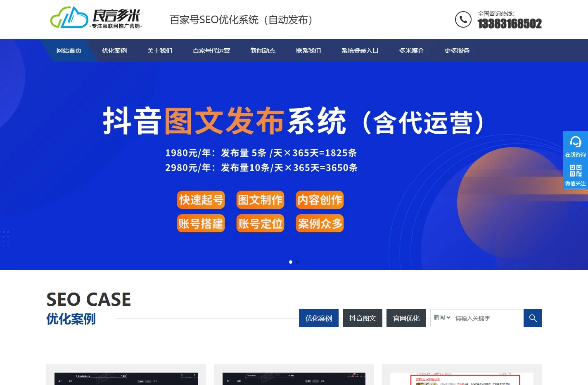Click the 1980元/年 pricing line

tap(261, 153)
